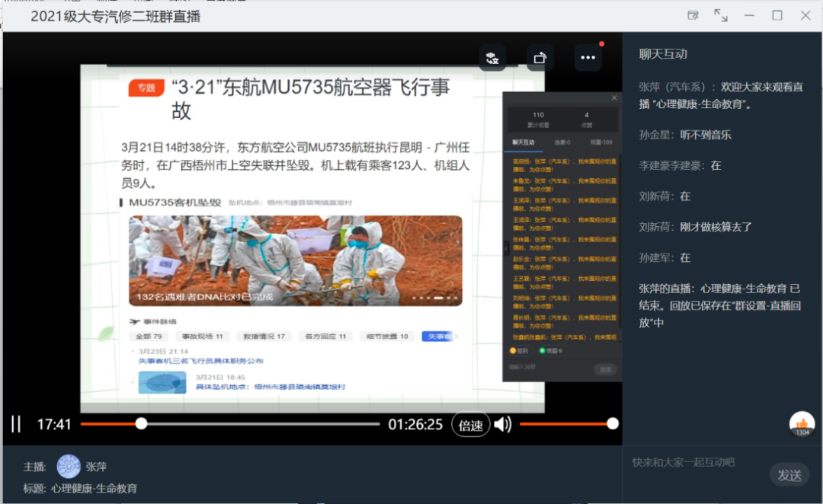The height and width of the screenshot is (504, 823).
Task: Click the 专题 red badge on slide
Action: click(146, 88)
